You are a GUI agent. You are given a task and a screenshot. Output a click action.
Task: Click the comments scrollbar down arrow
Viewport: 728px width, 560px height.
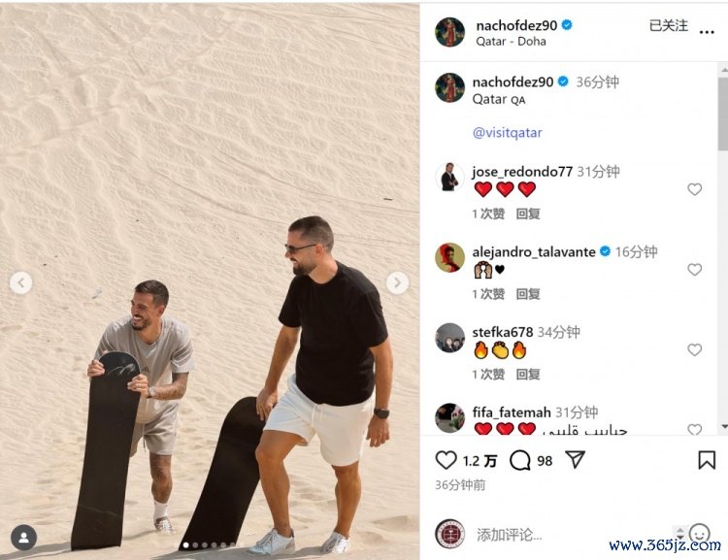click(724, 426)
